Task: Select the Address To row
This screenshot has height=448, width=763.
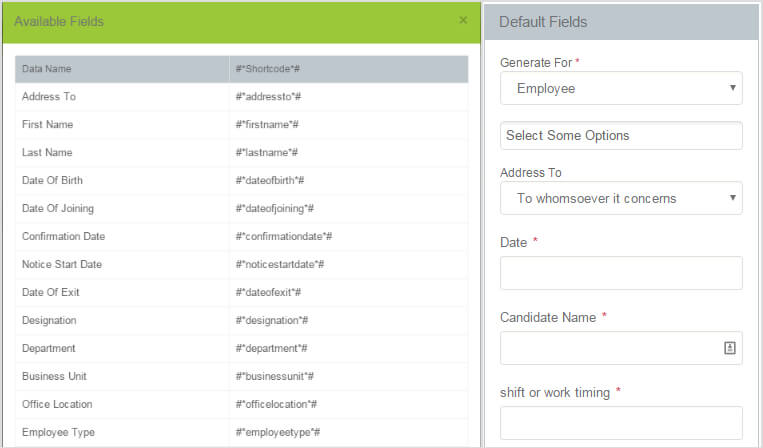Action: (49, 97)
